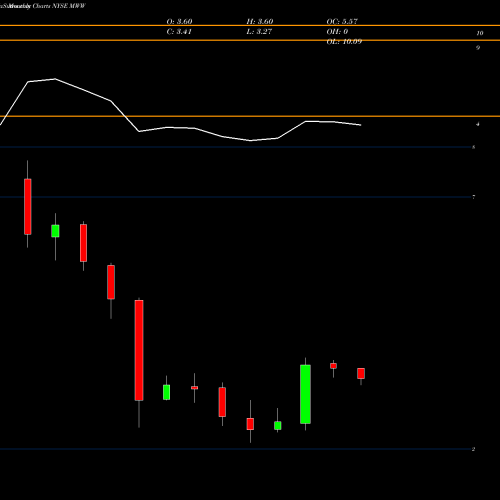Click the OH: 0 reading
The width and height of the screenshot is (500, 500).
pos(337,31)
